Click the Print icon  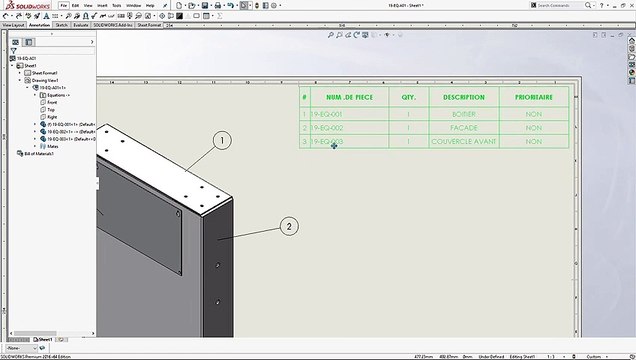coord(218,6)
